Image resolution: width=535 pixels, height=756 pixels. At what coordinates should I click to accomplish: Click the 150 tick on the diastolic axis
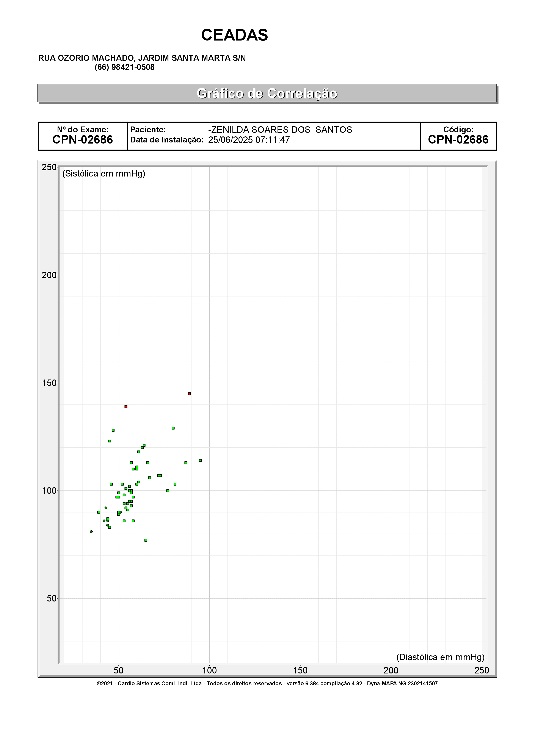[x=300, y=670]
